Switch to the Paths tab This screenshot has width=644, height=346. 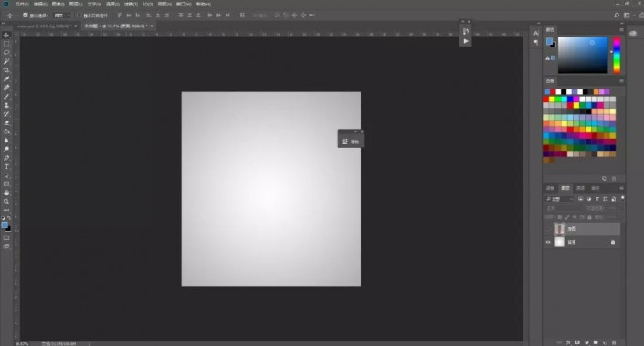coord(595,188)
